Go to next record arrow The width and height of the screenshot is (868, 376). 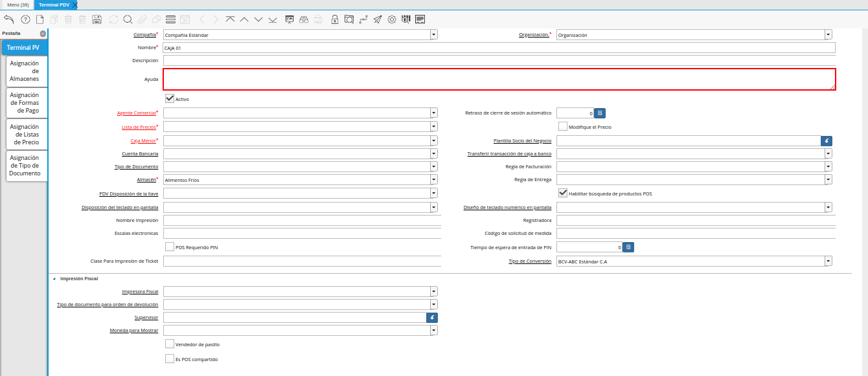point(258,19)
